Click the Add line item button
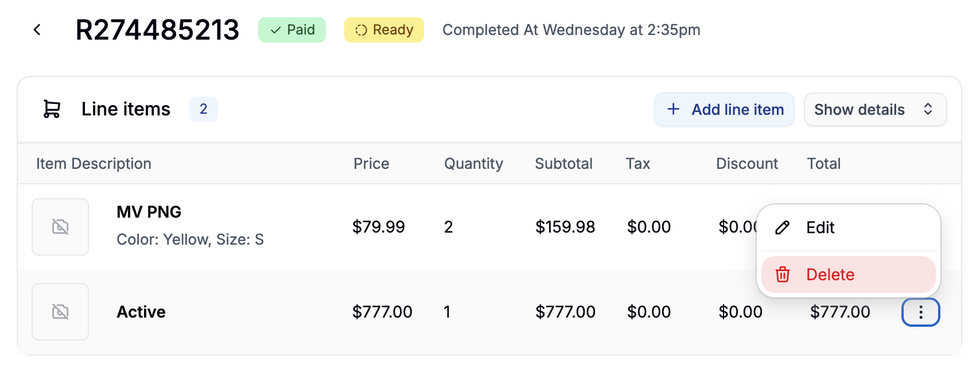 point(724,109)
